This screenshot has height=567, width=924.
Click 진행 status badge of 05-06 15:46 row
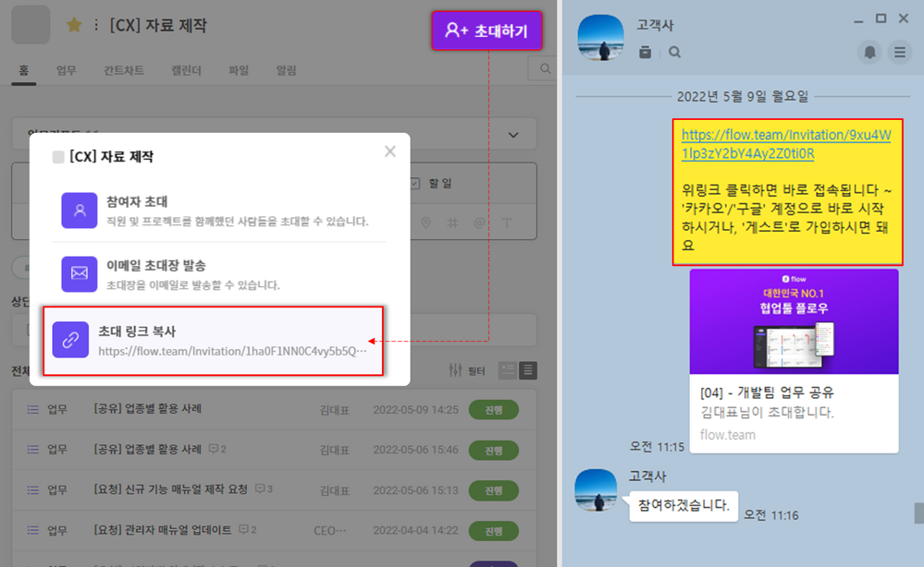pyautogui.click(x=494, y=450)
